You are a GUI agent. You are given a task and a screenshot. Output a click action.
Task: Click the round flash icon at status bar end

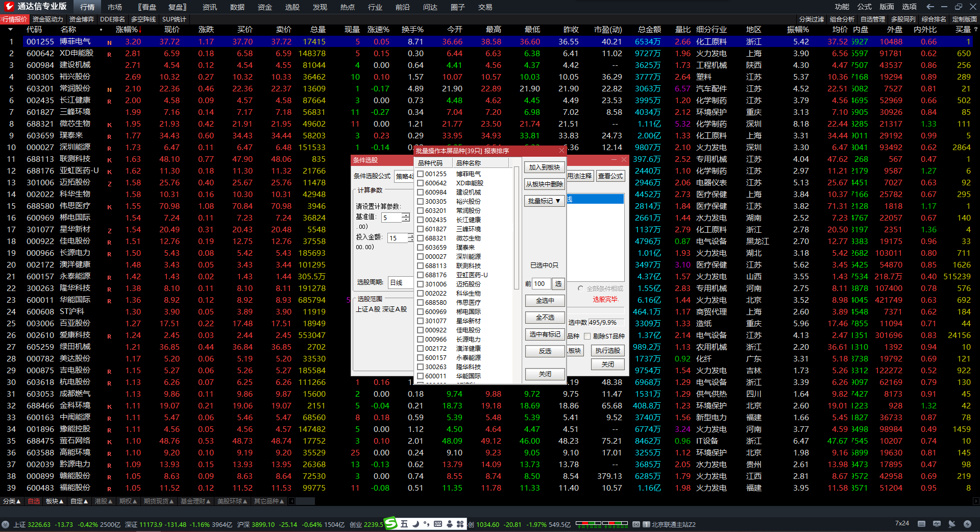pos(967,524)
